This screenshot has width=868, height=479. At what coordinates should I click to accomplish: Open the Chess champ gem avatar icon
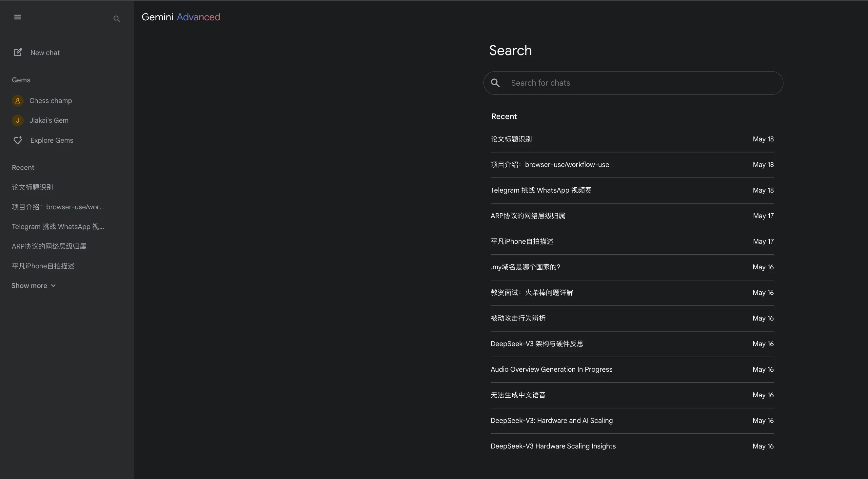coord(17,100)
